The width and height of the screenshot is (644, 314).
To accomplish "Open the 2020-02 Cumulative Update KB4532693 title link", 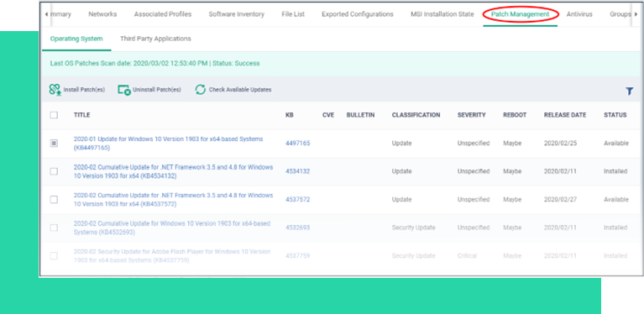I will (x=172, y=228).
